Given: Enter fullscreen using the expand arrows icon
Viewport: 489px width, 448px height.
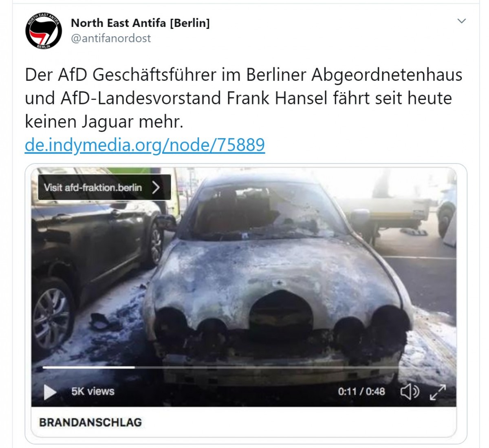Looking at the screenshot, I should coord(438,392).
